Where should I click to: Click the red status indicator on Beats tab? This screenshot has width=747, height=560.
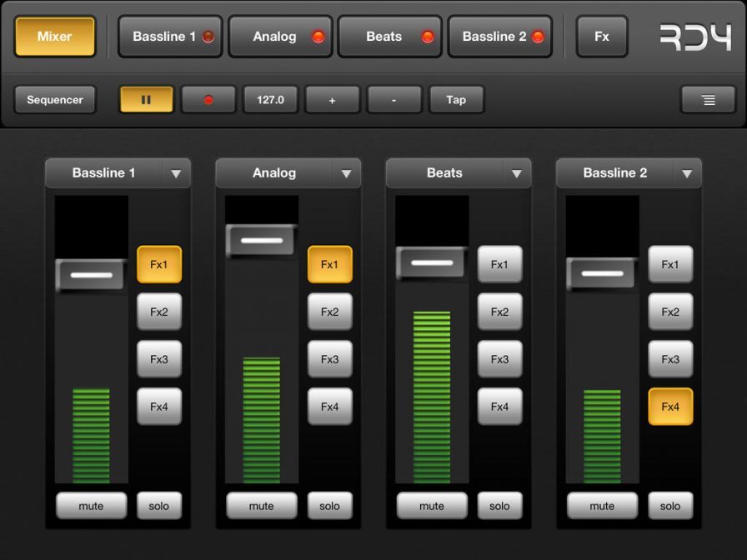tap(427, 37)
